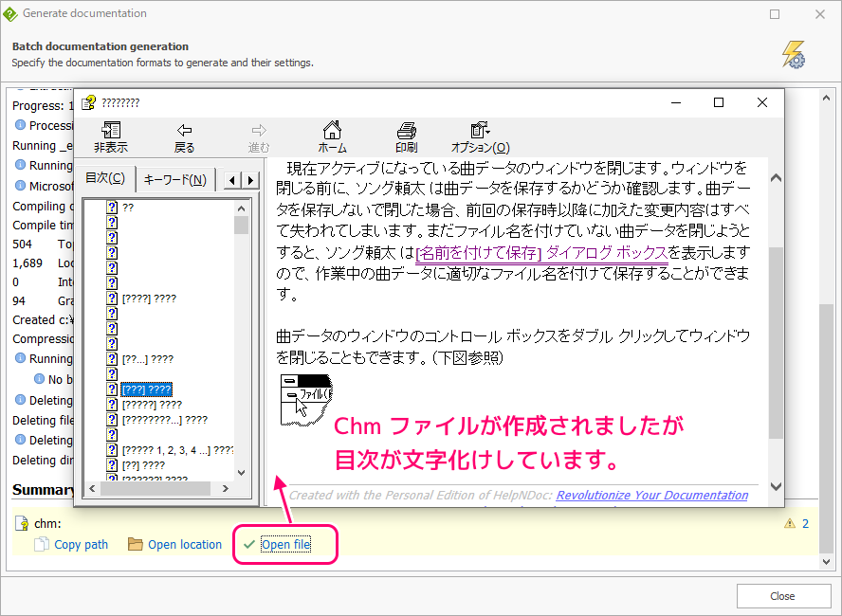This screenshot has height=616, width=842.
Task: Select the 目次(C) contents tab
Action: pyautogui.click(x=105, y=177)
